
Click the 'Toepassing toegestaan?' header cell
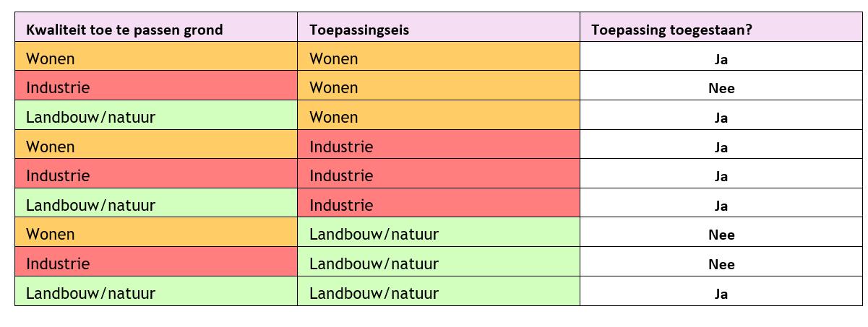pyautogui.click(x=671, y=30)
